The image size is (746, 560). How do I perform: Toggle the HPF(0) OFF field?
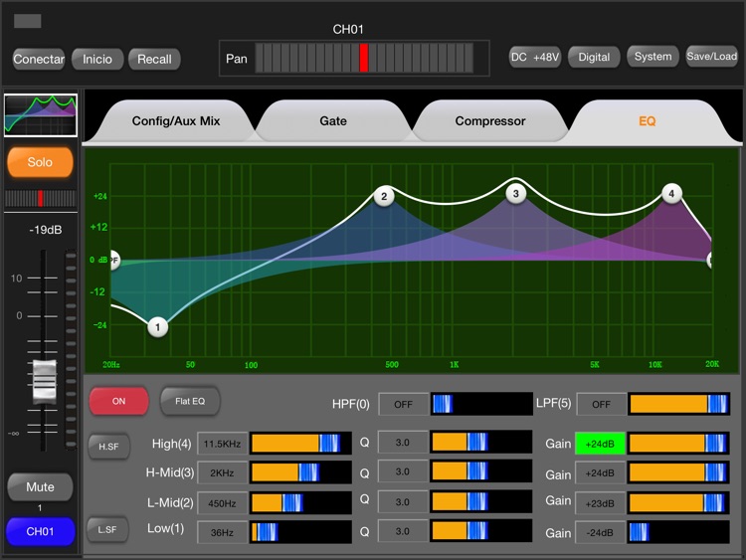click(403, 405)
